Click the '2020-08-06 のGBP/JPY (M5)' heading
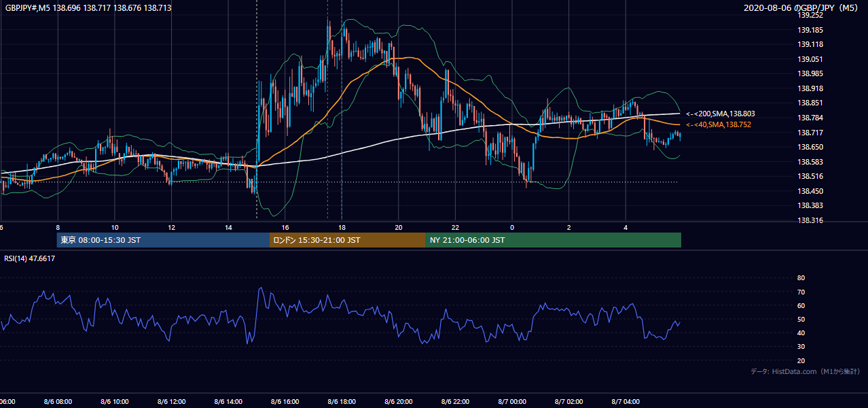868x408 pixels. coord(802,7)
